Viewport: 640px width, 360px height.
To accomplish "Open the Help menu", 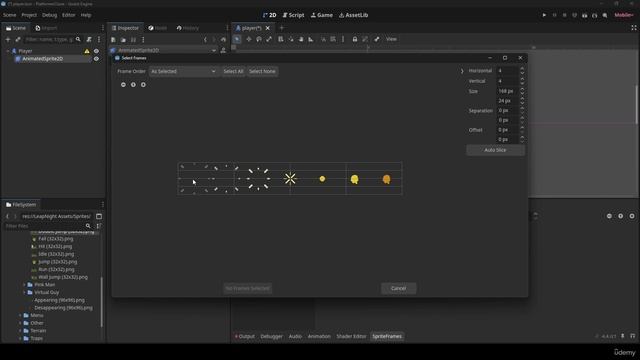I will (x=86, y=15).
